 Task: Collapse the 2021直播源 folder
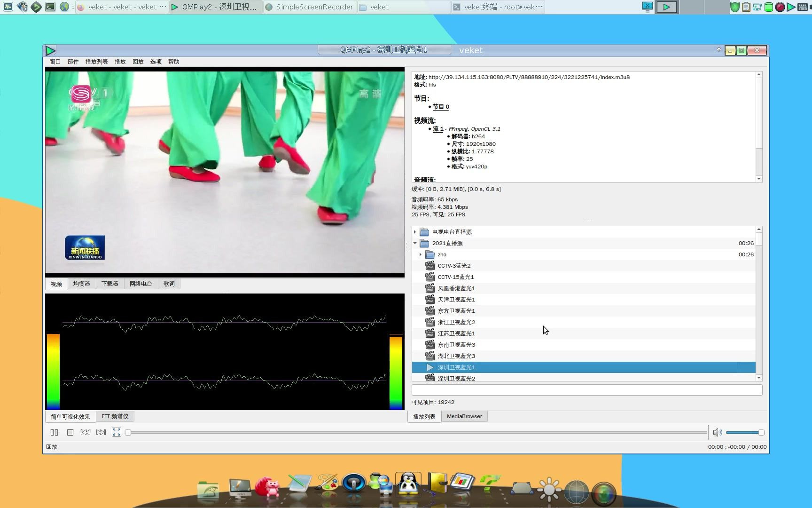point(415,243)
